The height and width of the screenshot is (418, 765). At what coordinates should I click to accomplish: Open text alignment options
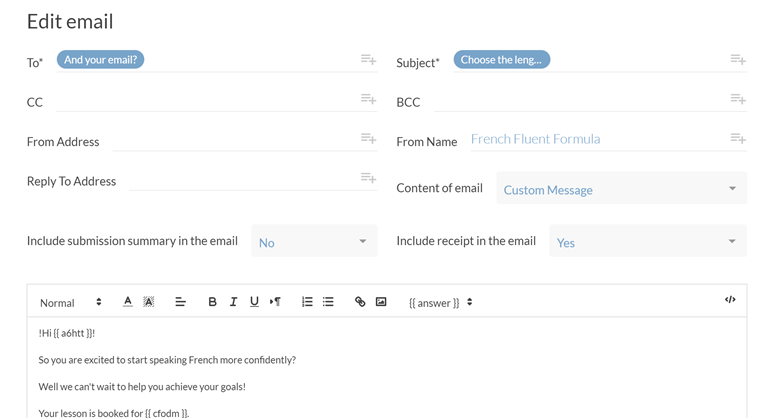click(180, 302)
